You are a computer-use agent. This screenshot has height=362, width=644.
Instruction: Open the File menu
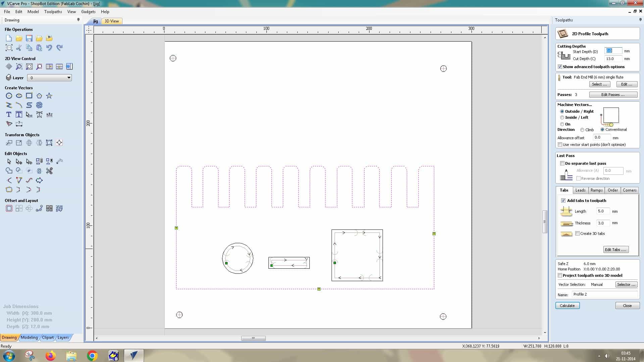coord(7,12)
